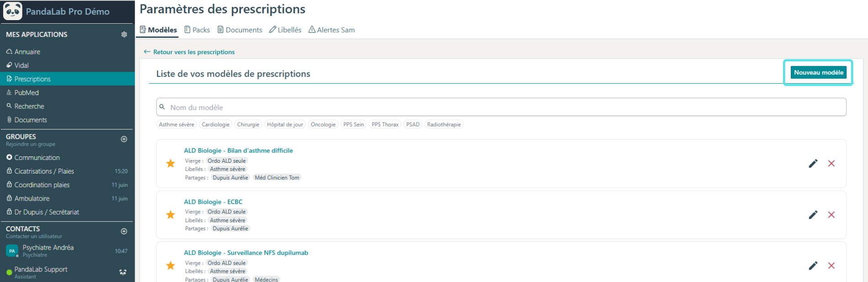The image size is (868, 282).
Task: Click the plus icon beside CONTACTS
Action: (x=124, y=231)
